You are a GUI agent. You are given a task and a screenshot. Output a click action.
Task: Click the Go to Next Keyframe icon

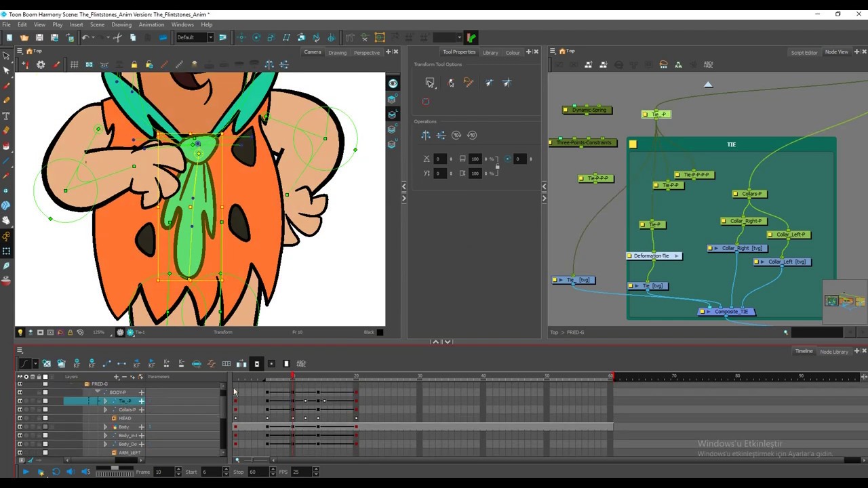(151, 364)
